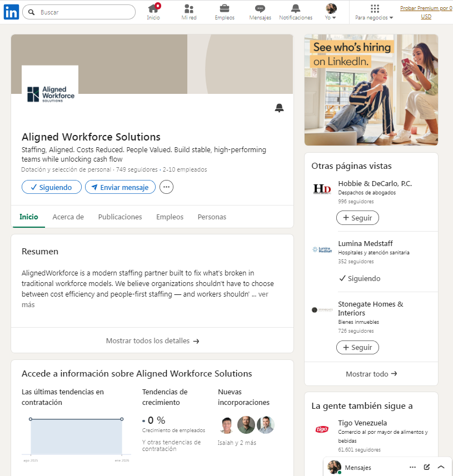Expand the Para negocios menu
The height and width of the screenshot is (476, 453).
(x=374, y=12)
